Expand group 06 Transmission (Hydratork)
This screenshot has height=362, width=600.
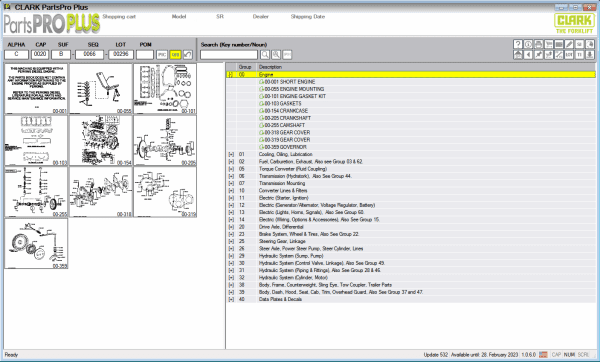pos(231,176)
